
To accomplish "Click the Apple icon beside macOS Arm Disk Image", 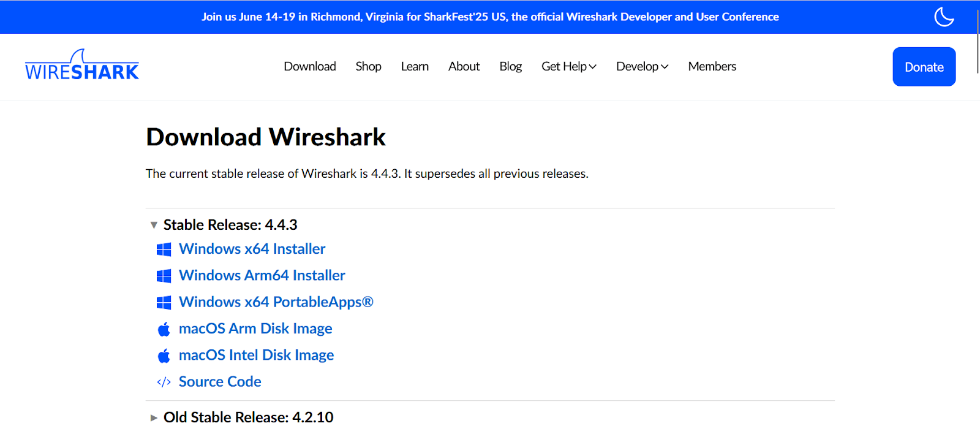I will point(164,329).
